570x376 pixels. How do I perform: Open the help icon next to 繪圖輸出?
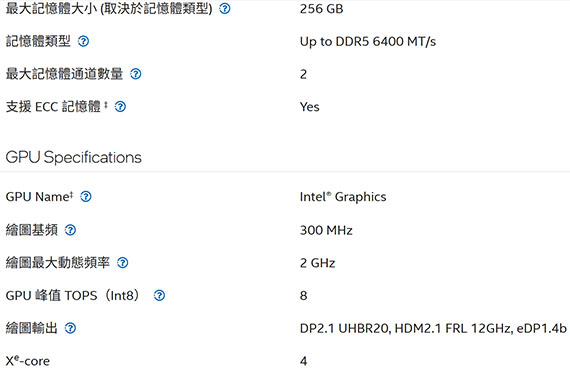pyautogui.click(x=70, y=328)
